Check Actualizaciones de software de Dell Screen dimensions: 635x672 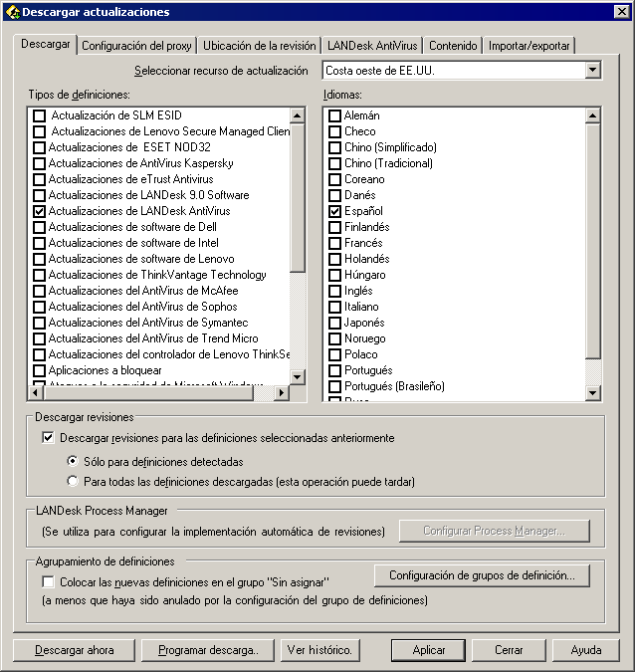39,227
